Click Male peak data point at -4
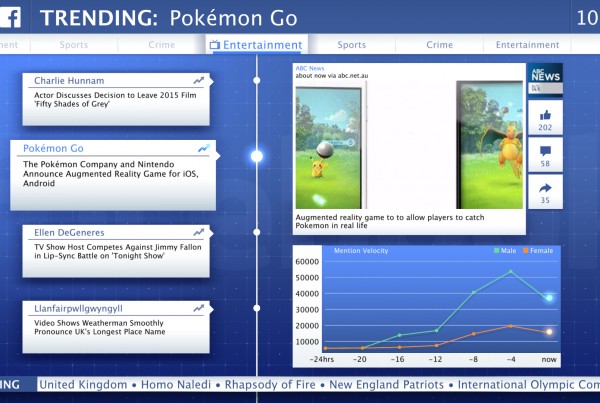This screenshot has width=600, height=403. 510,272
